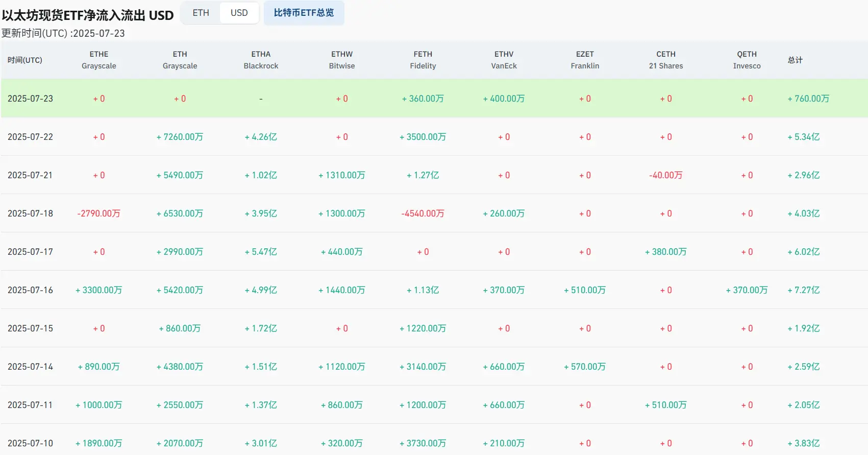
Task: Select the 2025-07-16 date cell
Action: click(x=30, y=290)
